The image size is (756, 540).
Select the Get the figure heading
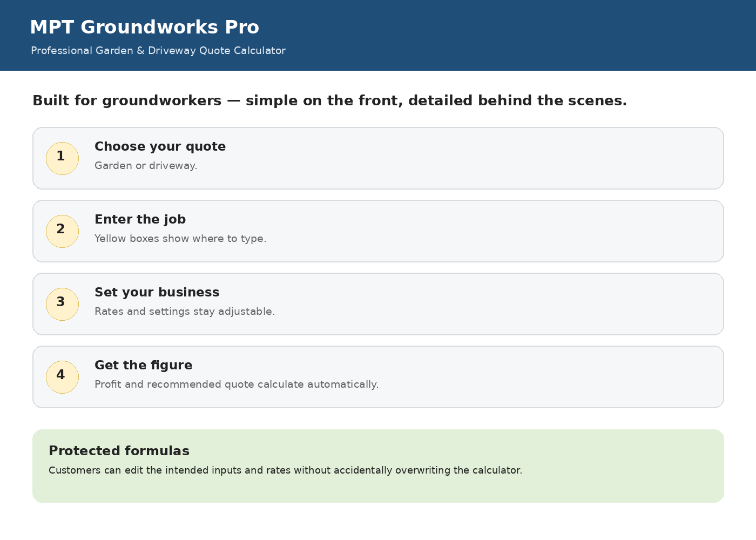point(143,366)
